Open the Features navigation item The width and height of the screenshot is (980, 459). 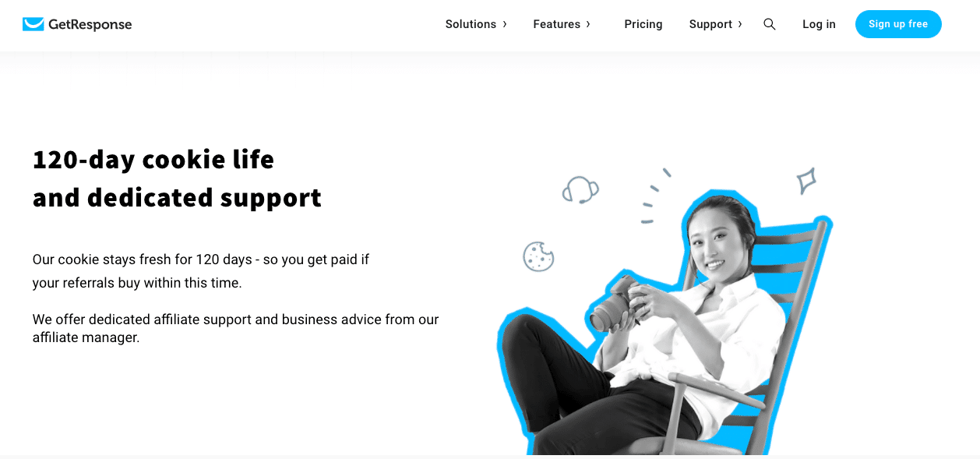click(x=556, y=24)
